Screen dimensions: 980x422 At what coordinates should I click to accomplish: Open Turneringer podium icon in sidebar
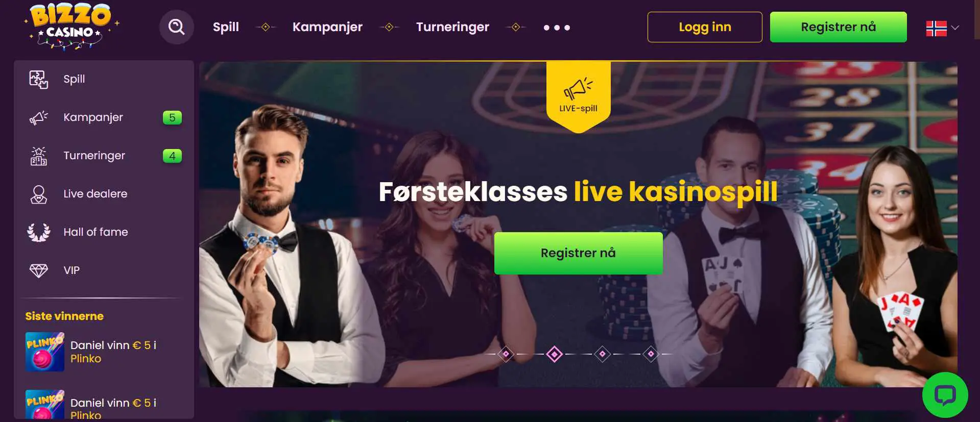[39, 156]
